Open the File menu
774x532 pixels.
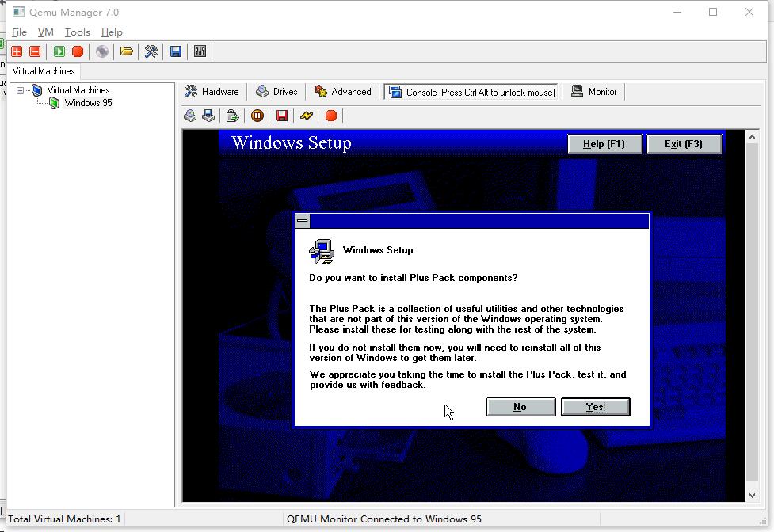click(19, 32)
